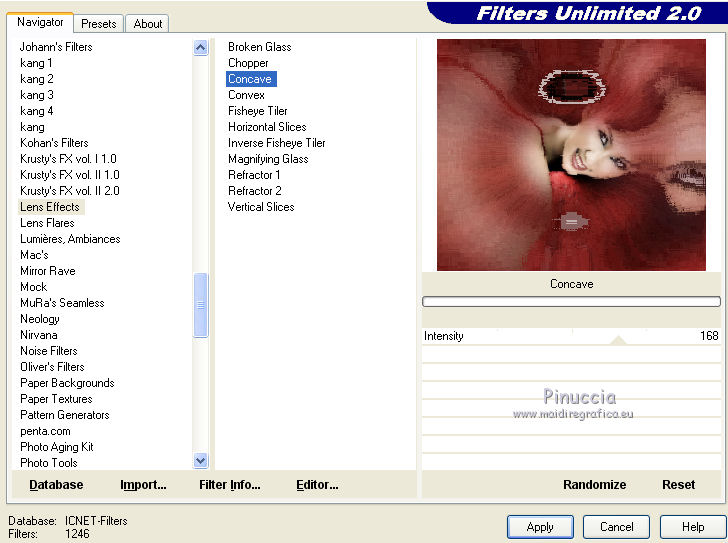The height and width of the screenshot is (543, 728).
Task: Select the Vertical Slices filter
Action: click(x=261, y=207)
